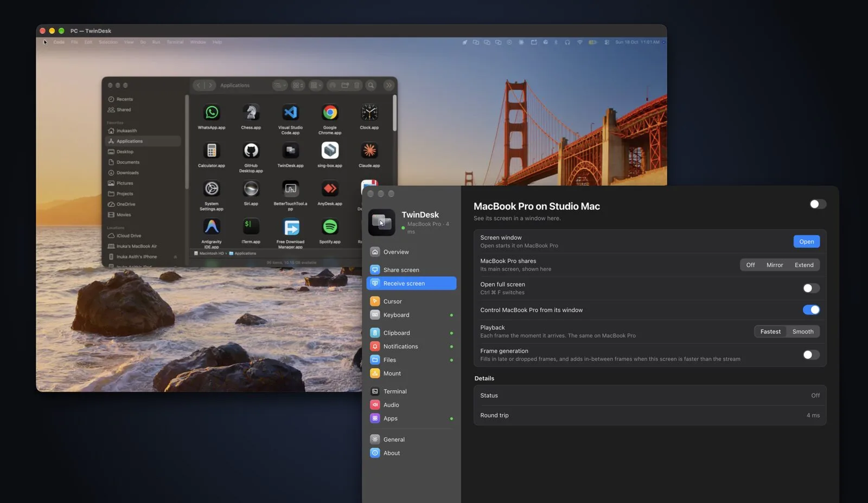Open Notifications settings in sidebar
The image size is (868, 503).
click(x=411, y=346)
